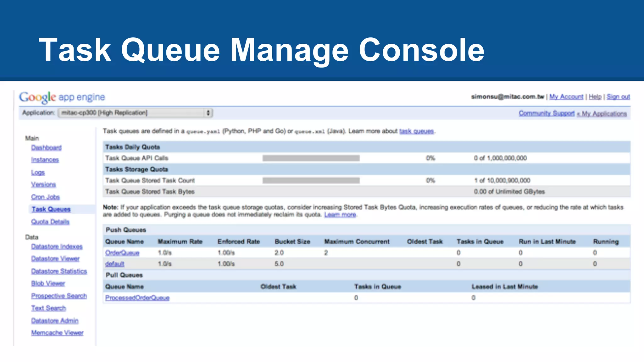
Task: Follow the task queues documentation link
Action: point(416,131)
